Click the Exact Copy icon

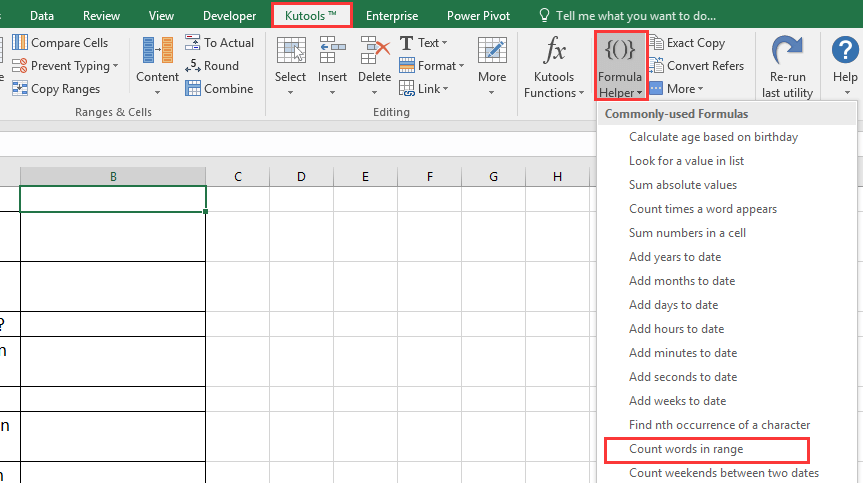click(656, 43)
